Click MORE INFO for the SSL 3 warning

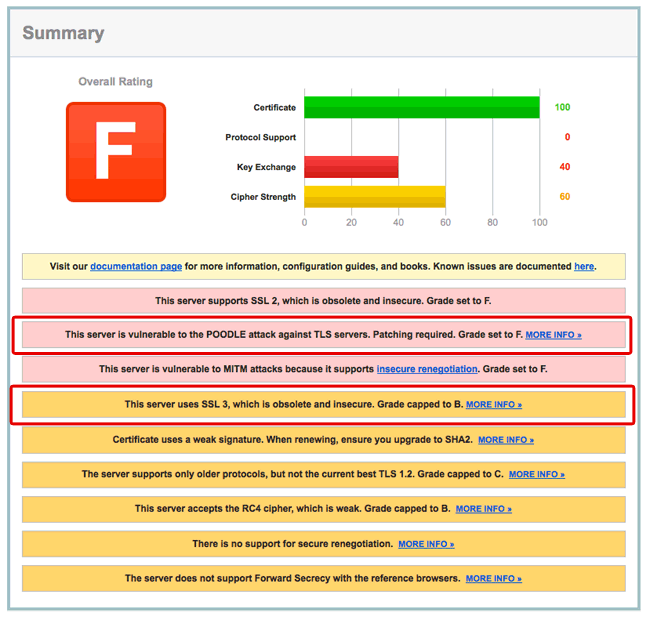494,405
